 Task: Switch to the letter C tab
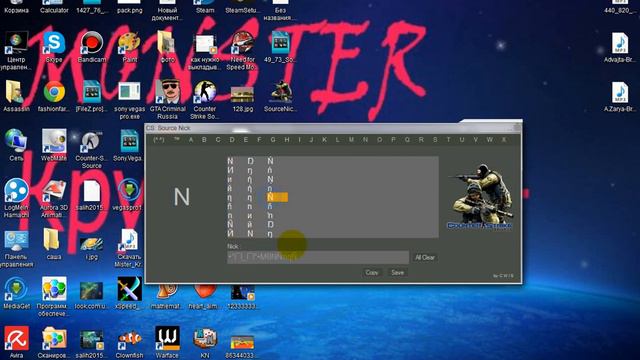point(218,140)
